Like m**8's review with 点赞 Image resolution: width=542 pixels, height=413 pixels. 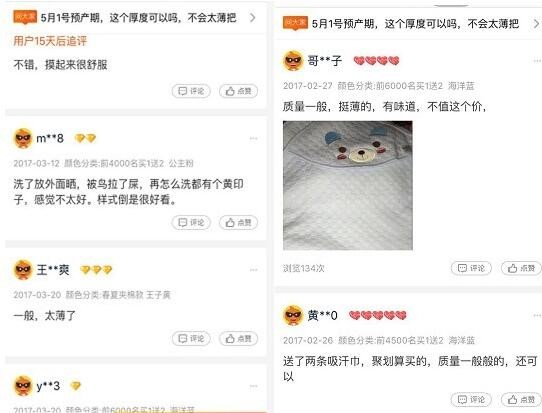[238, 223]
